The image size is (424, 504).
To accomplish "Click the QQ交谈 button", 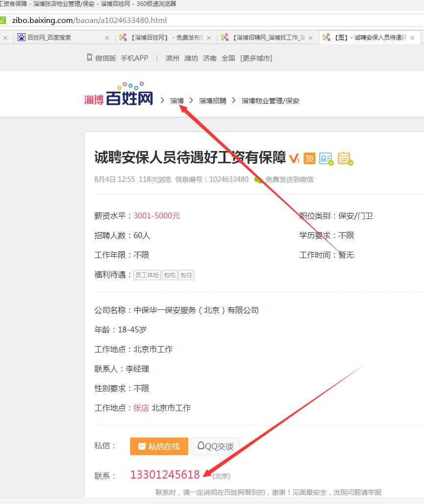I will tap(215, 445).
